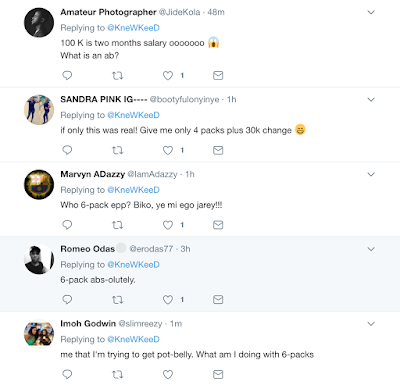Screen dimensions: 400x385
Task: Open dropdown menu on Imoh Godwin tweet
Action: pyautogui.click(x=371, y=324)
